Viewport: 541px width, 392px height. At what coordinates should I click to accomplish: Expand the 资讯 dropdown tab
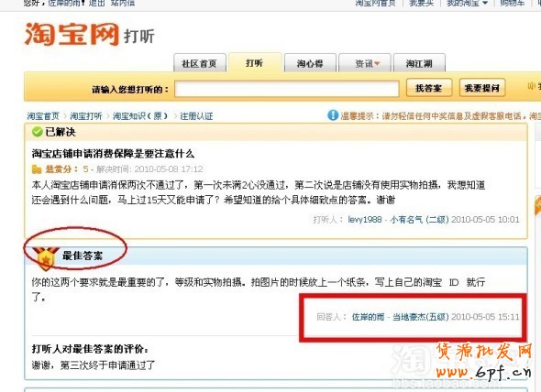tap(365, 63)
